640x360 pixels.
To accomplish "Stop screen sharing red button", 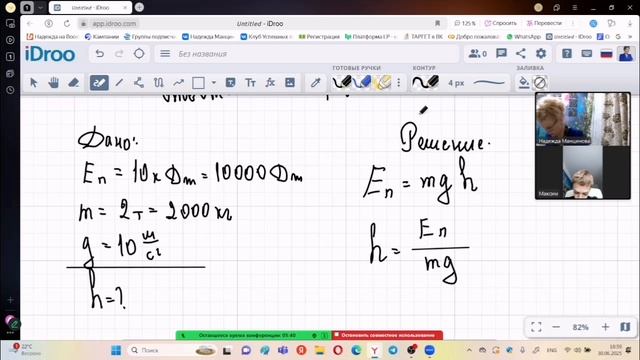I will (x=387, y=335).
